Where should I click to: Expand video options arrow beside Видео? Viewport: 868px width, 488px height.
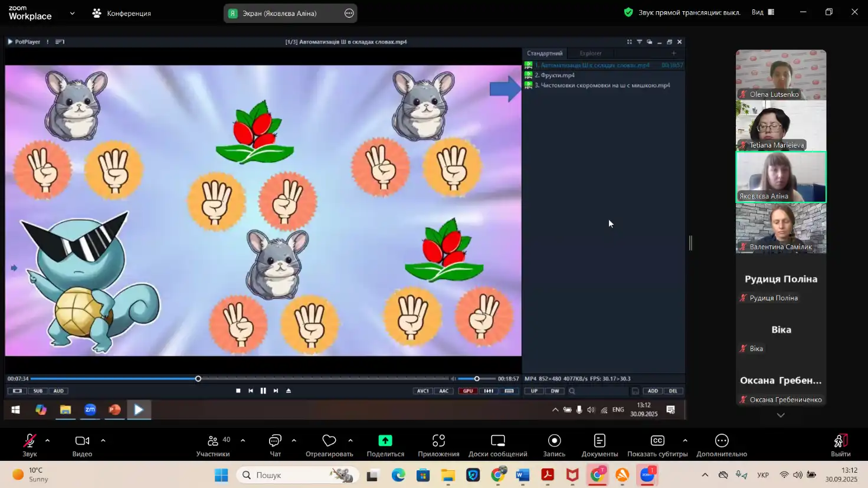click(103, 440)
